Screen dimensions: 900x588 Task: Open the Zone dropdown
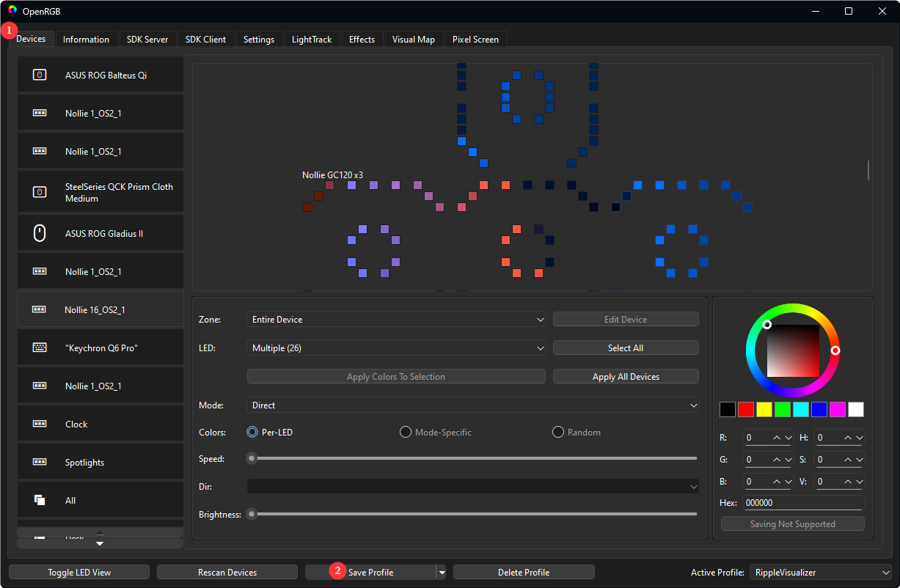point(396,320)
